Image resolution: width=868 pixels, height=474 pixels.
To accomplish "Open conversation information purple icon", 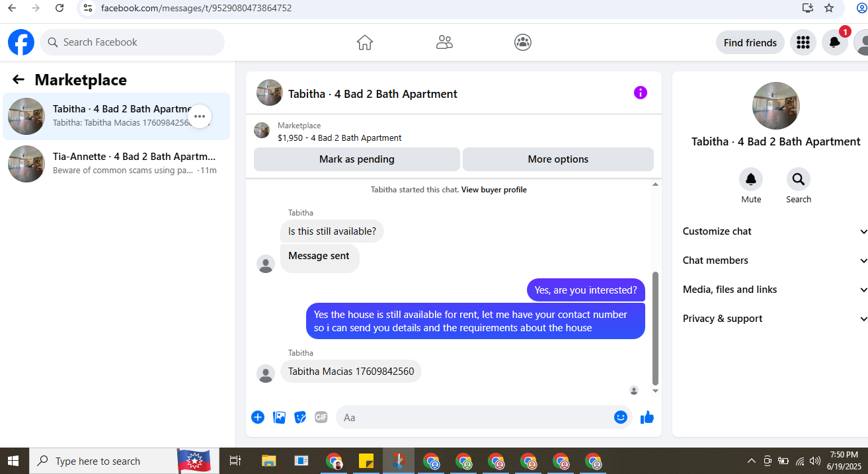I will click(641, 93).
